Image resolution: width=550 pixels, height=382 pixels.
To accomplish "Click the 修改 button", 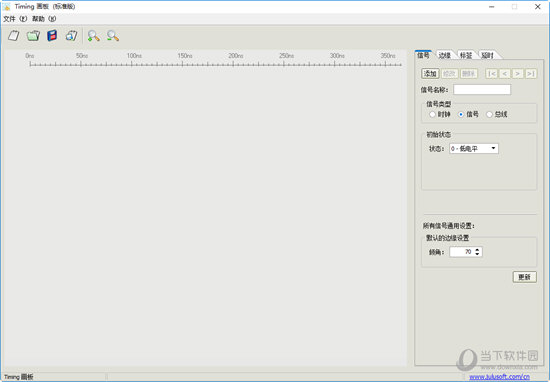I will (x=449, y=73).
